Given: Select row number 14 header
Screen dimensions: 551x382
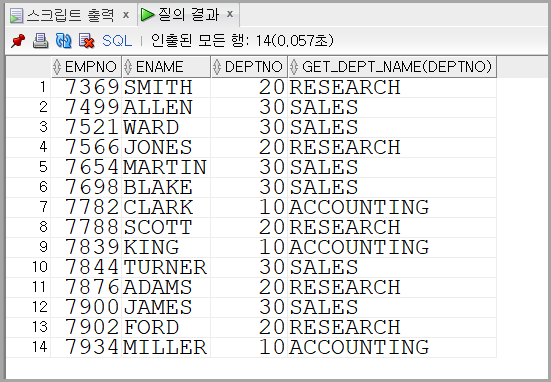Looking at the screenshot, I should click(x=28, y=348).
